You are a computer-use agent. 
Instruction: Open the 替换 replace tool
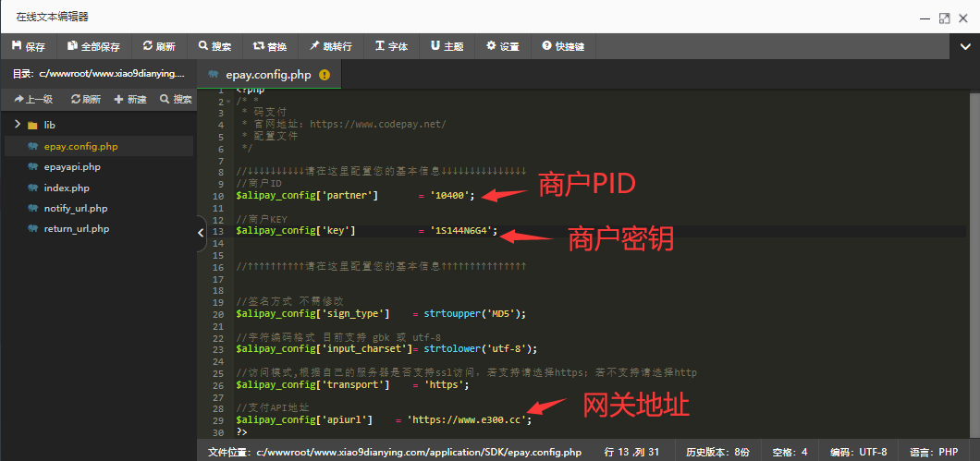coord(270,46)
